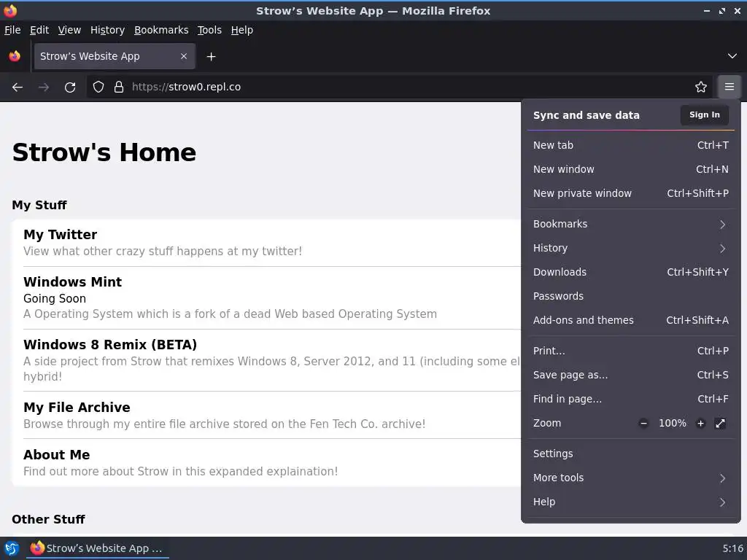Expand the History submenu in panel
The height and width of the screenshot is (560, 747).
click(x=631, y=248)
